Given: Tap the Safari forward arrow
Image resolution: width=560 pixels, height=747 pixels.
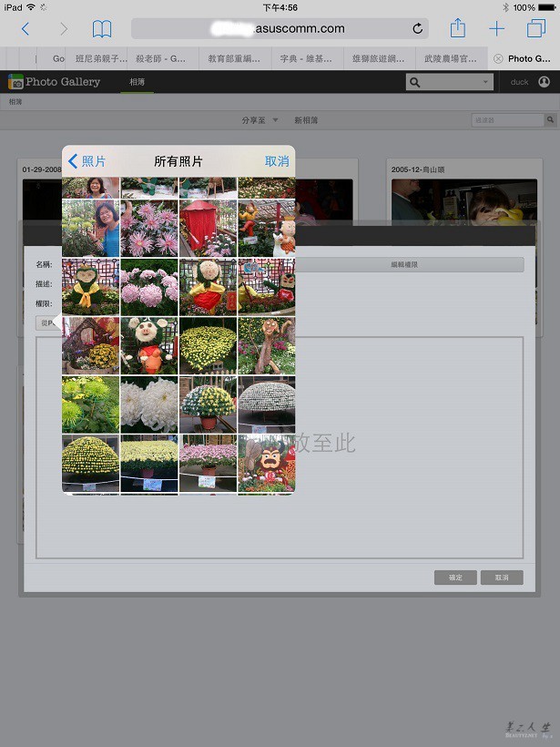Looking at the screenshot, I should 64,29.
